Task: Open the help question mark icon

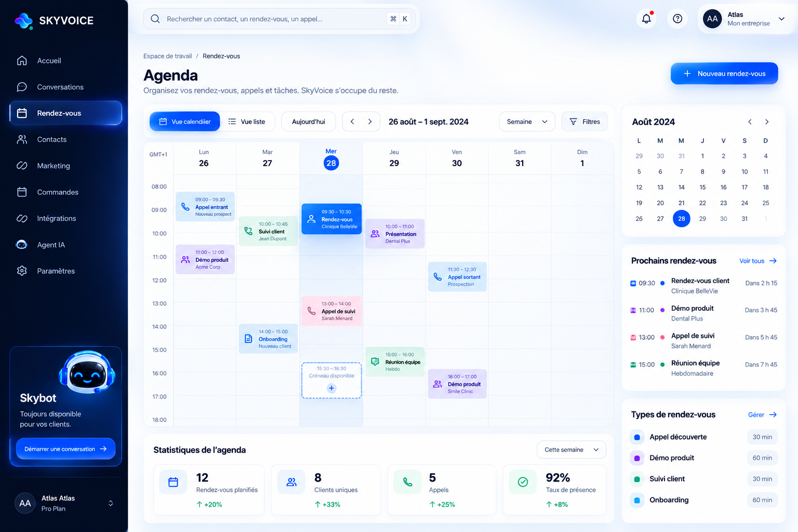Action: pos(677,19)
